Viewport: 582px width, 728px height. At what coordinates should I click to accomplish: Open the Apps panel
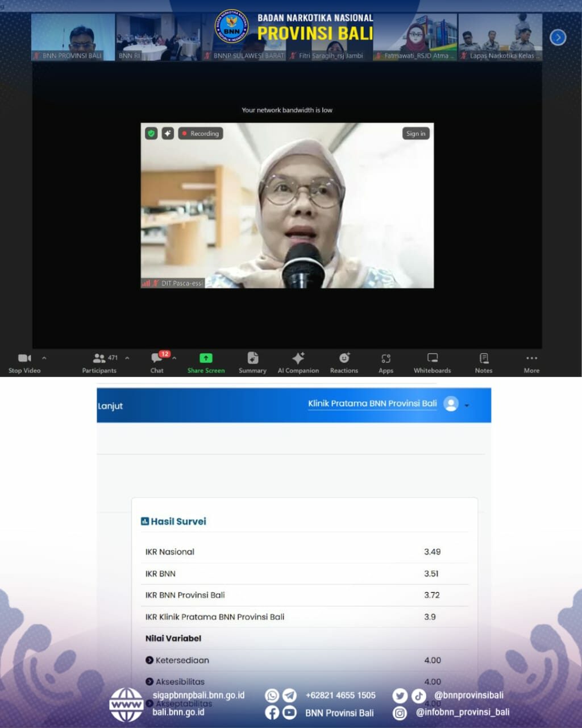pos(386,363)
